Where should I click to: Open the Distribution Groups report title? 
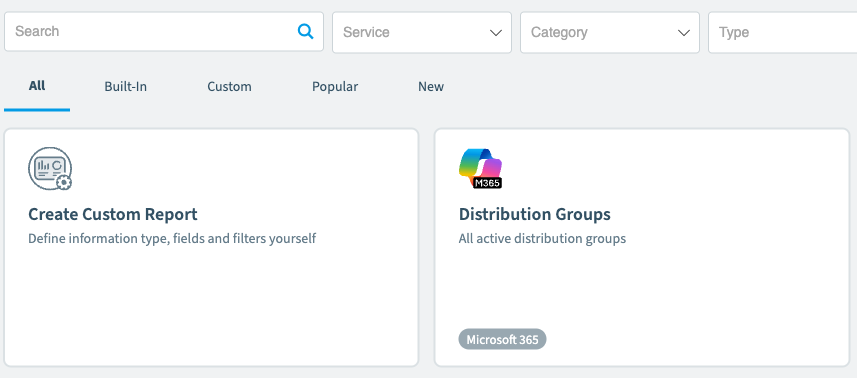[535, 214]
